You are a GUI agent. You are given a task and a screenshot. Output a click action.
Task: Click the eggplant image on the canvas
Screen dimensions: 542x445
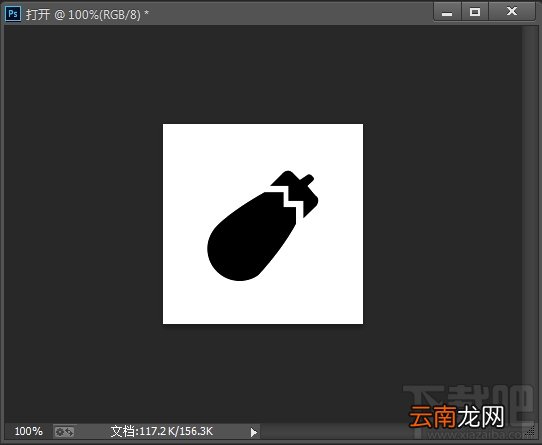[263, 225]
